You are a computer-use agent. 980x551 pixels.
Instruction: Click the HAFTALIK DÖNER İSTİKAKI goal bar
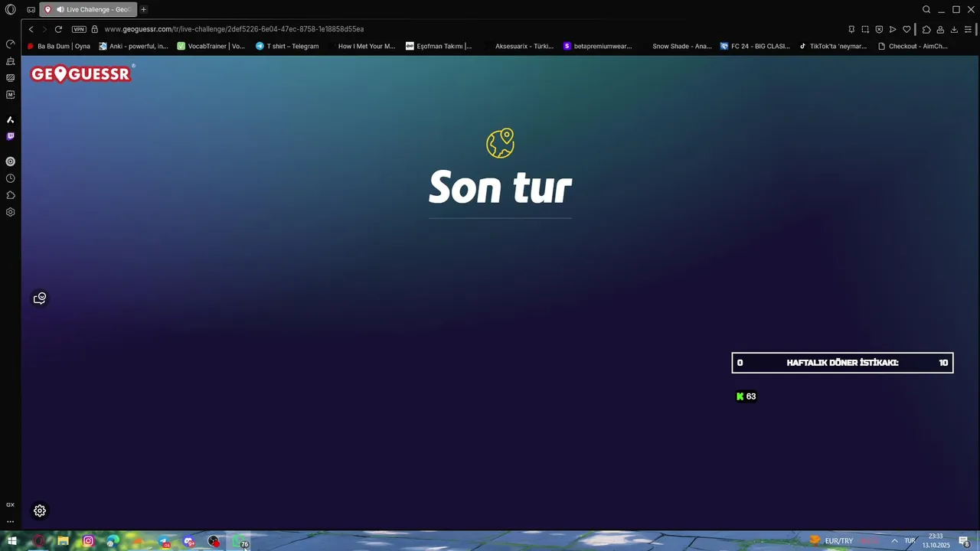[842, 363]
